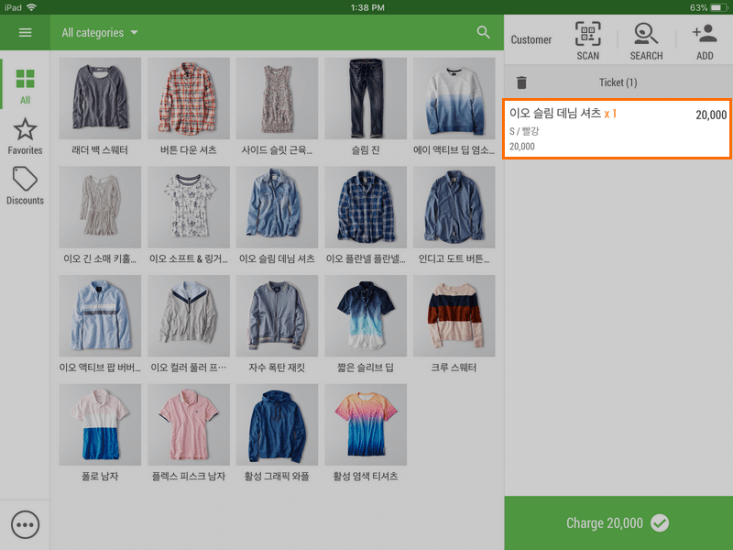Select the 사이드 슬릿 근육 item

[x=277, y=107]
